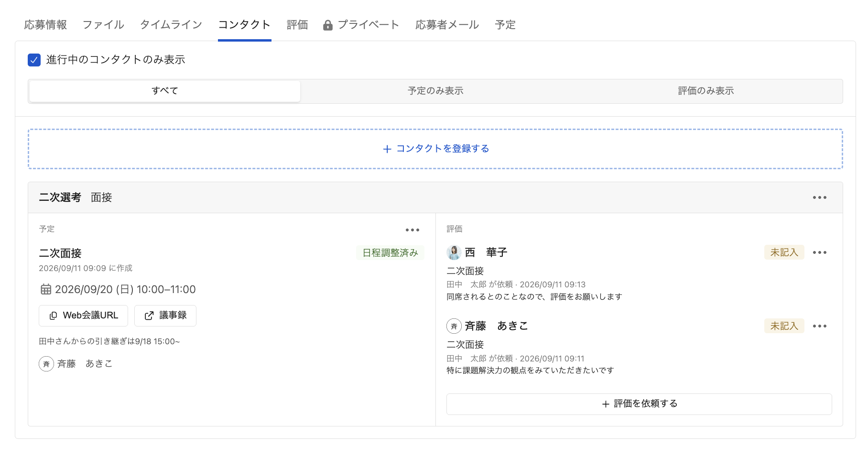Open the 議事録 external link
Image resolution: width=868 pixels, height=458 pixels.
coord(165,316)
